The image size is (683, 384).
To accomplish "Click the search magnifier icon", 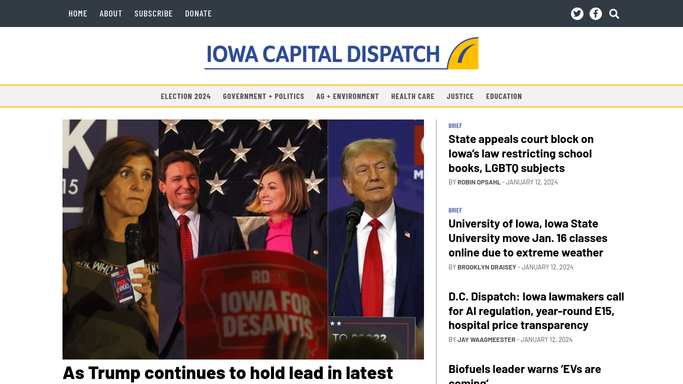I will (614, 14).
